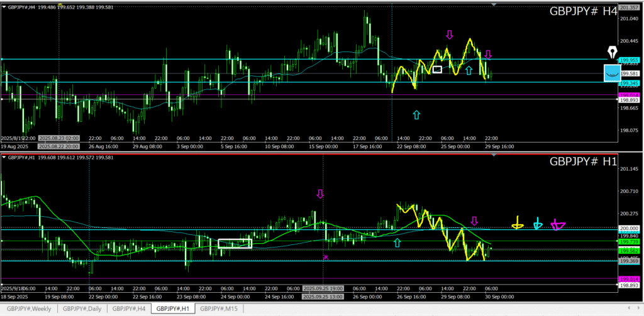Click the cyan 199.955 price label in H4
Viewport: 644px width, 316px height.
pyautogui.click(x=630, y=60)
